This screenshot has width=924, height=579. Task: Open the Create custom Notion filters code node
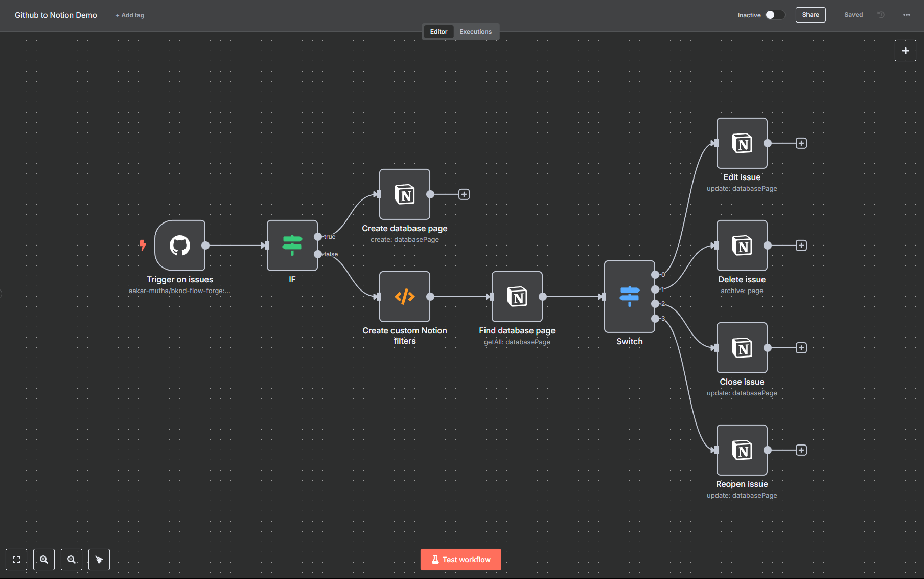click(x=404, y=297)
